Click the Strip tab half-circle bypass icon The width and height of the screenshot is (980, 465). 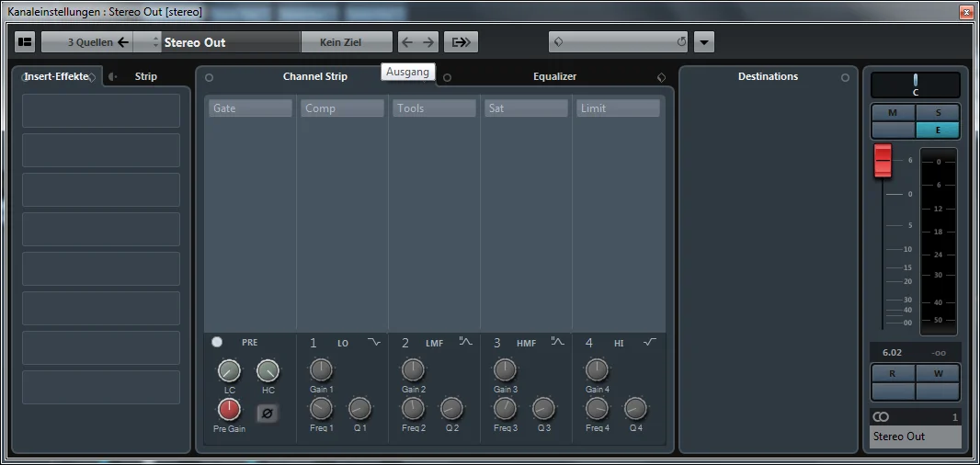pos(112,77)
